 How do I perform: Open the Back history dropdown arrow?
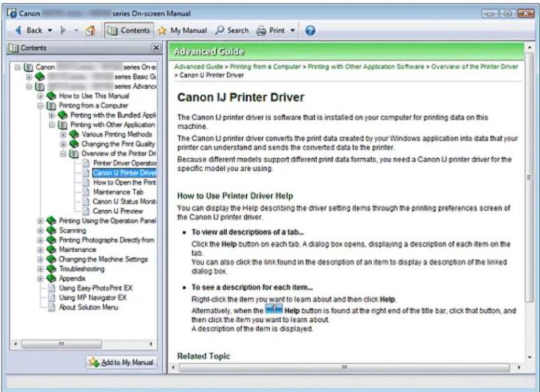pos(50,30)
